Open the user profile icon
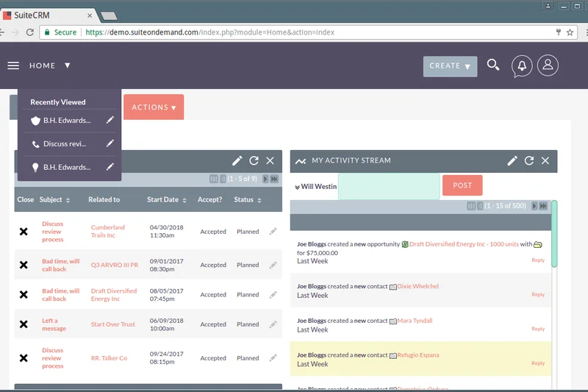 point(548,65)
